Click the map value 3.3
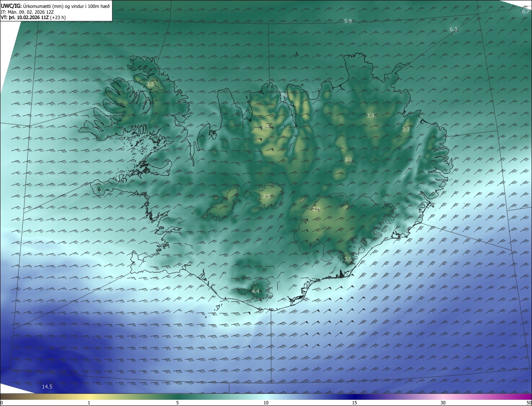This screenshot has width=532, height=406. click(406, 130)
